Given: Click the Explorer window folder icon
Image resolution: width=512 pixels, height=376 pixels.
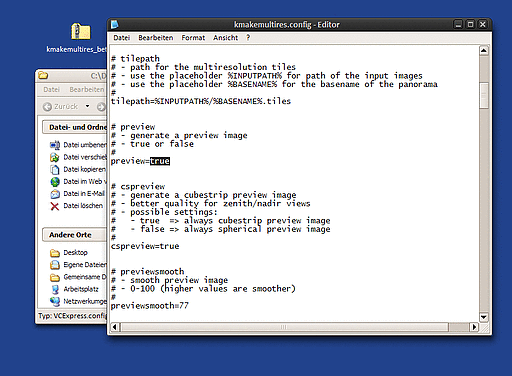Looking at the screenshot, I should [x=43, y=75].
